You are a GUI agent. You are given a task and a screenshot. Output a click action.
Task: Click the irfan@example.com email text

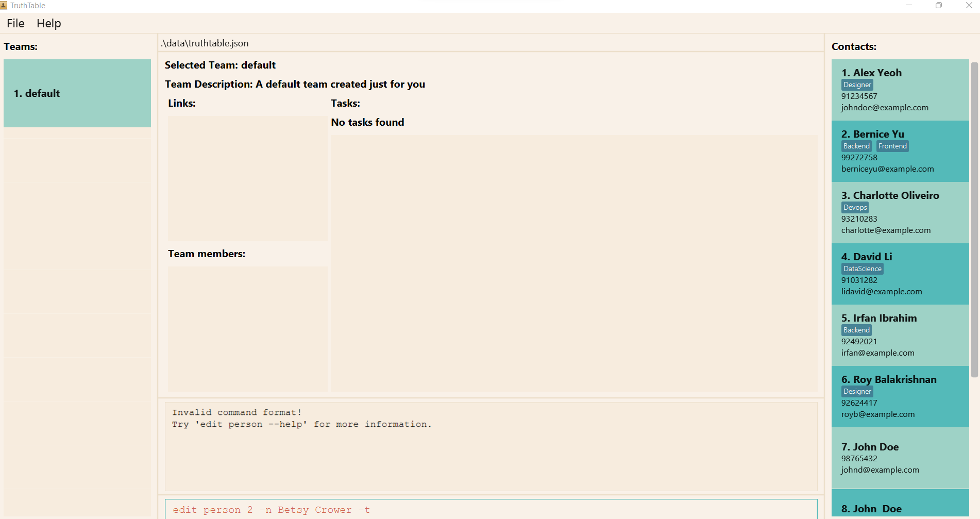[x=877, y=353]
